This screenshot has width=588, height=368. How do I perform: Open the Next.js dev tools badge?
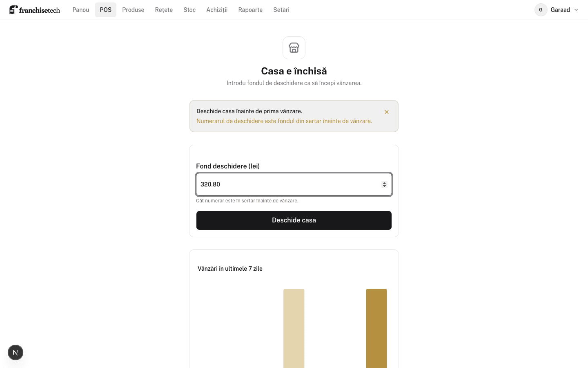pyautogui.click(x=16, y=352)
